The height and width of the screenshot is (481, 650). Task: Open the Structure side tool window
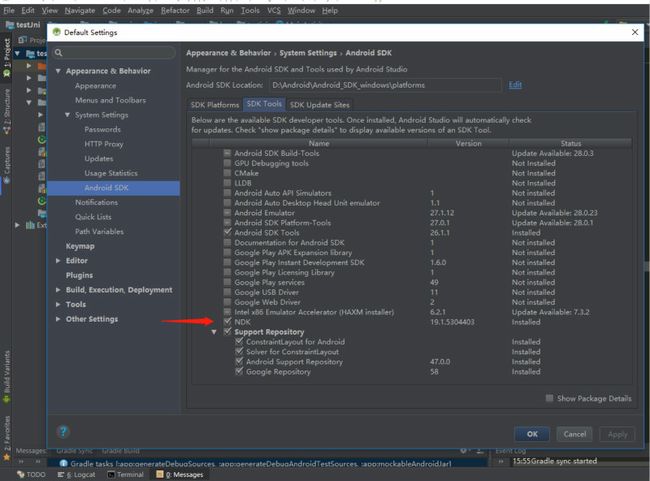tap(7, 111)
